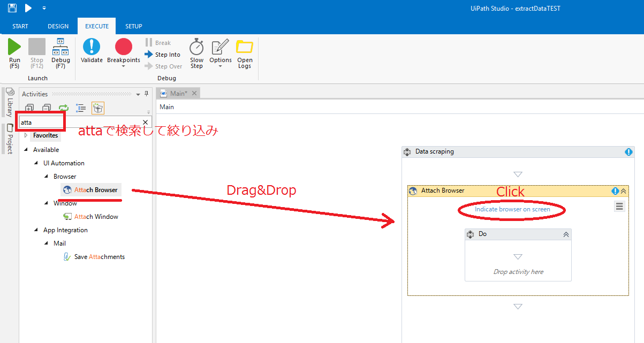Click the manage packages box icon
Screen dimensions: 644x343
pos(98,108)
